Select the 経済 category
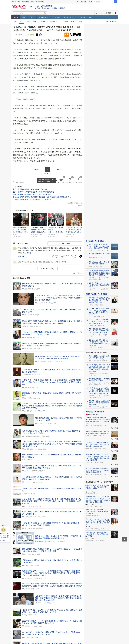 point(34,22)
